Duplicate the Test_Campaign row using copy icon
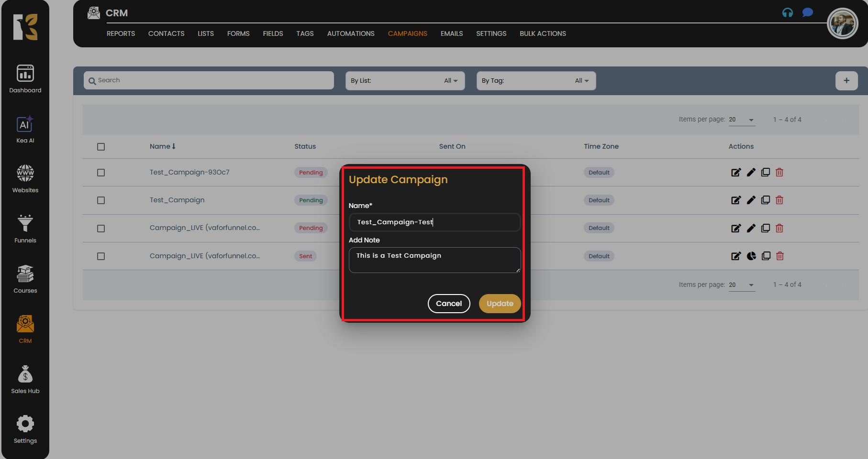Image resolution: width=868 pixels, height=459 pixels. tap(765, 200)
